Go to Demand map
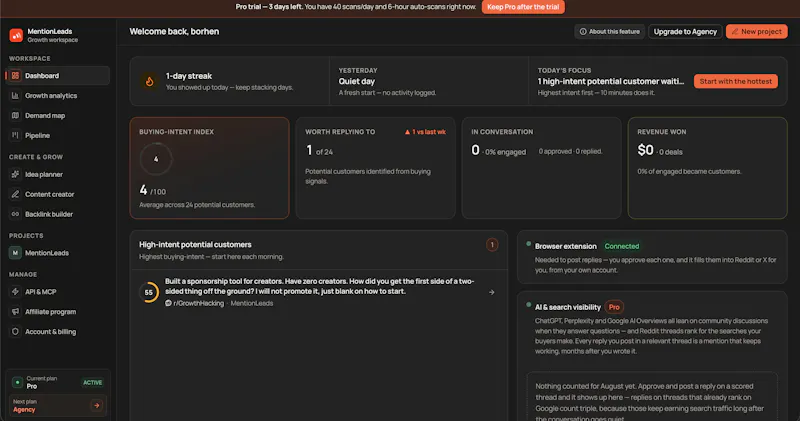800x421 pixels. click(x=58, y=115)
